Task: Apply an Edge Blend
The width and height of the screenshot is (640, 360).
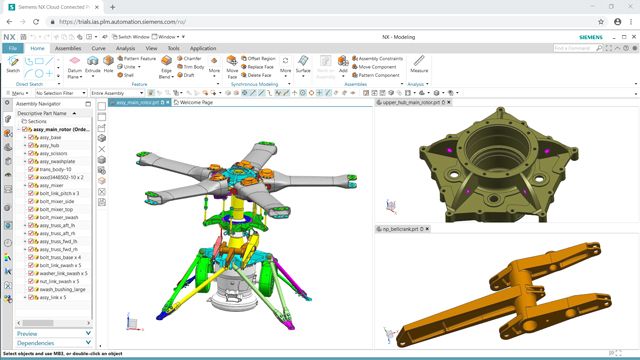Action: [166, 67]
